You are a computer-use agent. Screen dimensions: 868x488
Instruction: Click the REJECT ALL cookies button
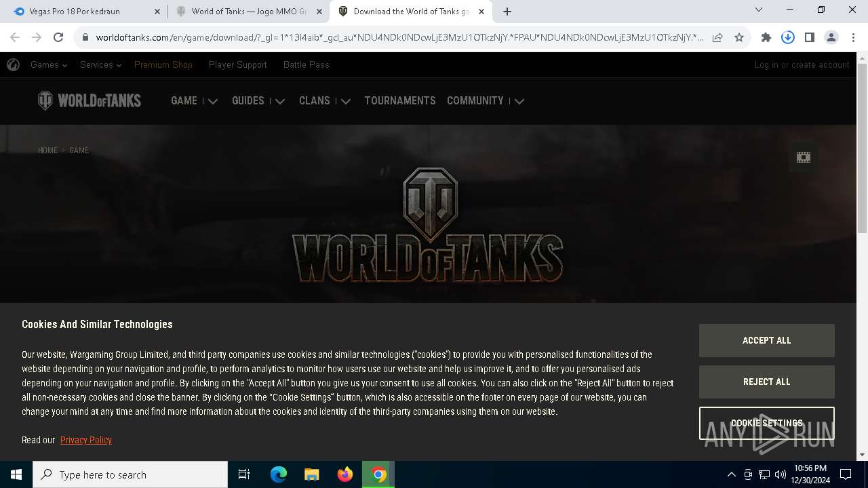tap(767, 382)
